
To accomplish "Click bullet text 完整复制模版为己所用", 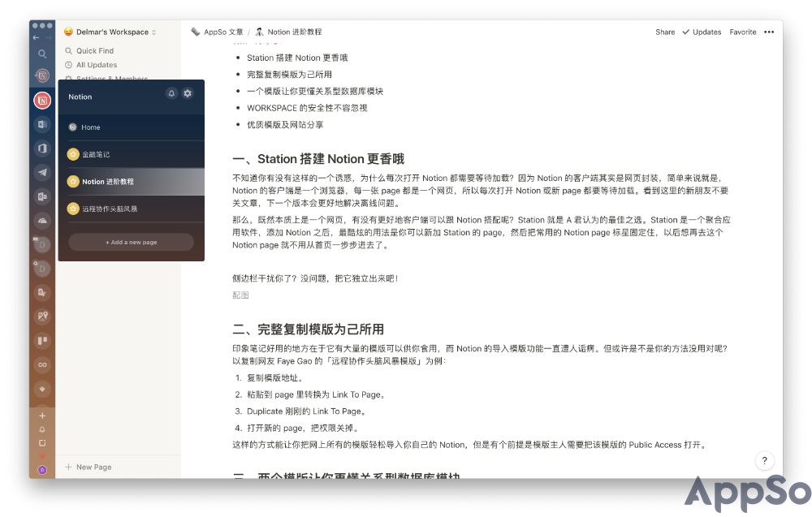I will tap(290, 75).
